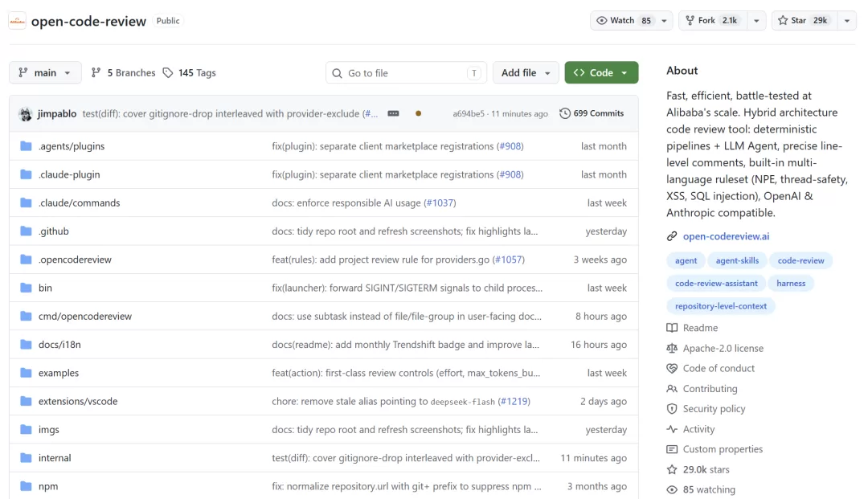Open the green Code dropdown
This screenshot has height=499, width=868.
(601, 72)
